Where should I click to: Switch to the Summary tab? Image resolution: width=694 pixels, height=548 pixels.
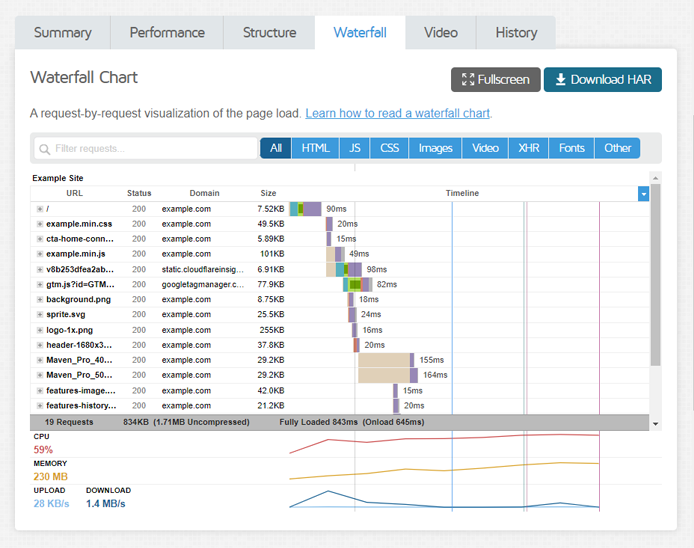(x=62, y=32)
